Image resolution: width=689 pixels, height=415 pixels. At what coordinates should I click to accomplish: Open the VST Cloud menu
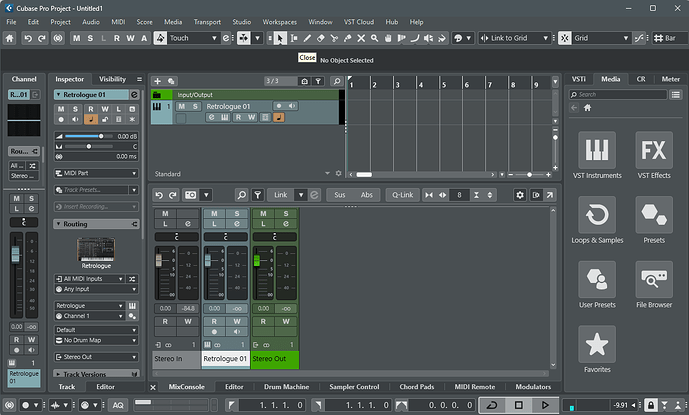click(x=359, y=22)
